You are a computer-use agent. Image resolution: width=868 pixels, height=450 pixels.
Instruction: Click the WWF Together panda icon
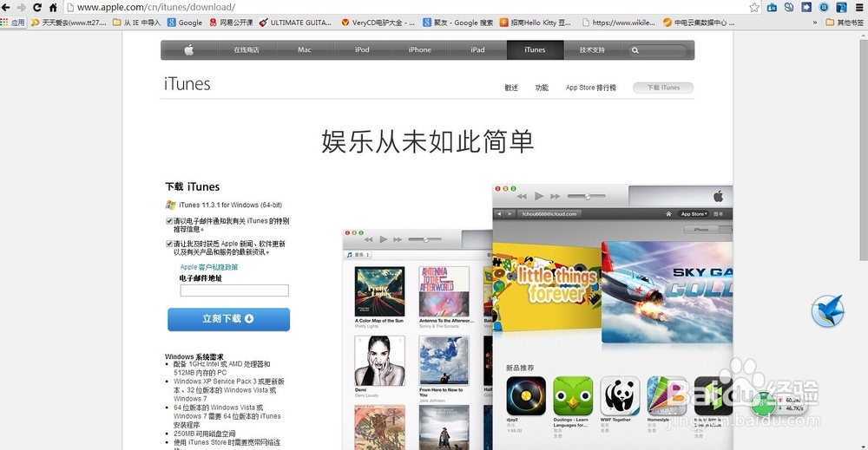coord(620,396)
